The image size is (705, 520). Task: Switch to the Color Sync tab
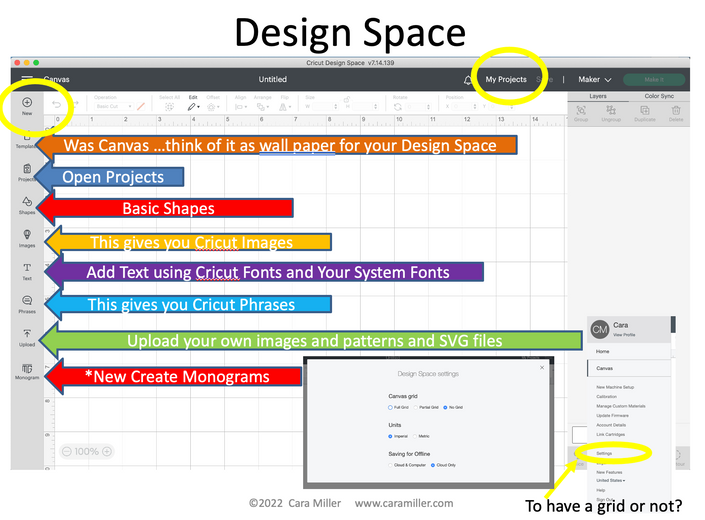[659, 96]
